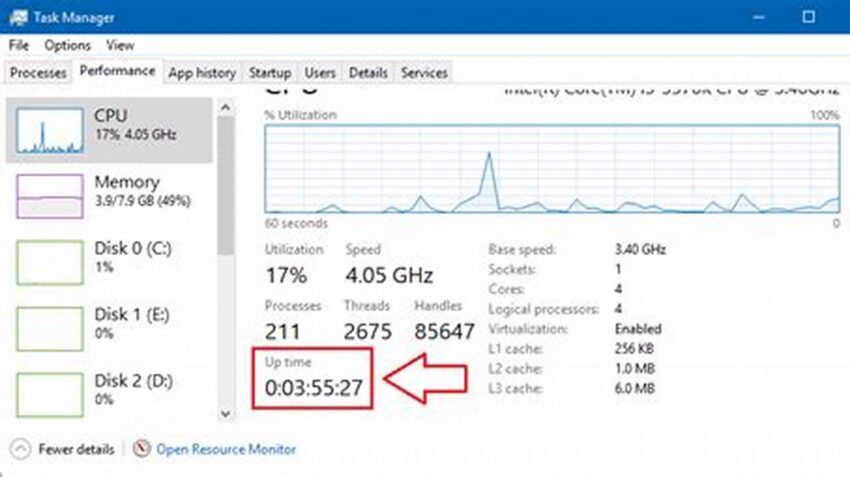
Task: Click the 4.05 GHz speed value
Action: point(389,275)
